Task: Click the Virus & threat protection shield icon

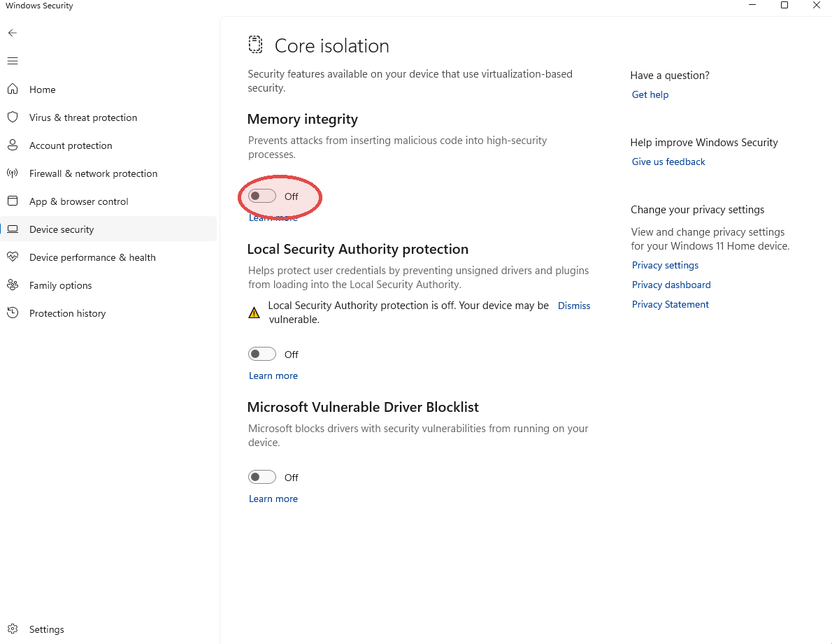Action: click(x=13, y=117)
